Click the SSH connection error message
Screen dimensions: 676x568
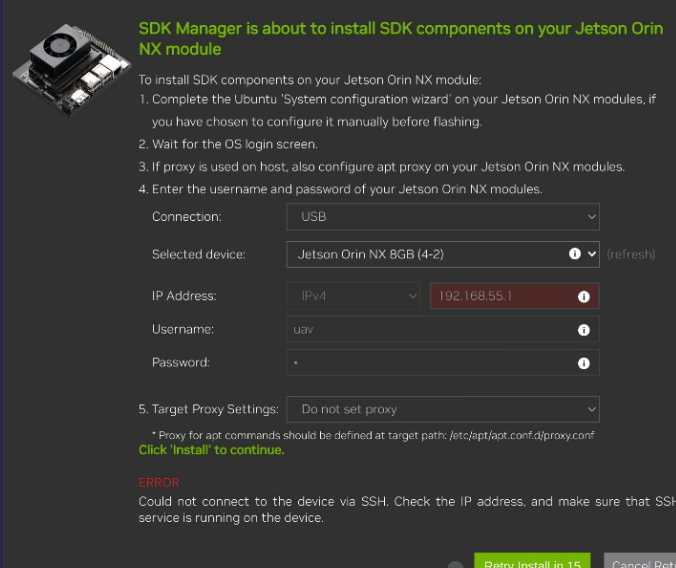point(407,509)
